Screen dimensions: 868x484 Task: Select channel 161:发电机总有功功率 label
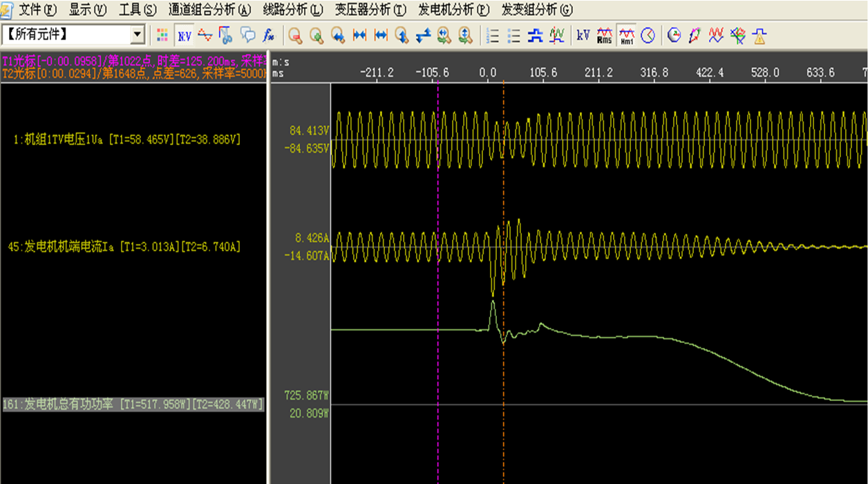point(133,404)
